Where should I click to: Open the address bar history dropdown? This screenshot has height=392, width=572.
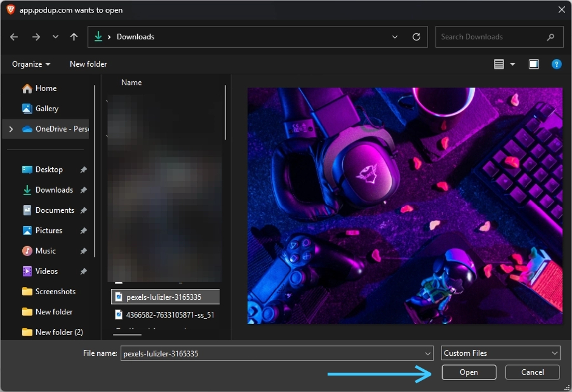coord(395,37)
